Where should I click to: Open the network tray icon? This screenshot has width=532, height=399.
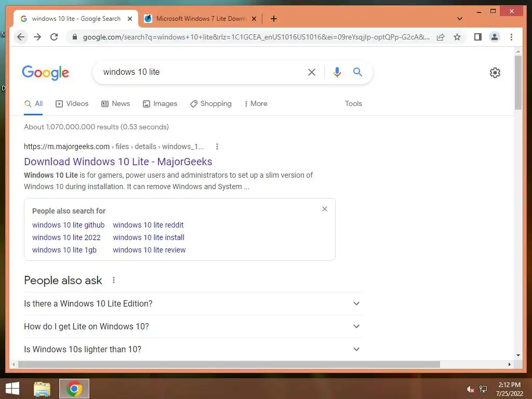point(483,389)
